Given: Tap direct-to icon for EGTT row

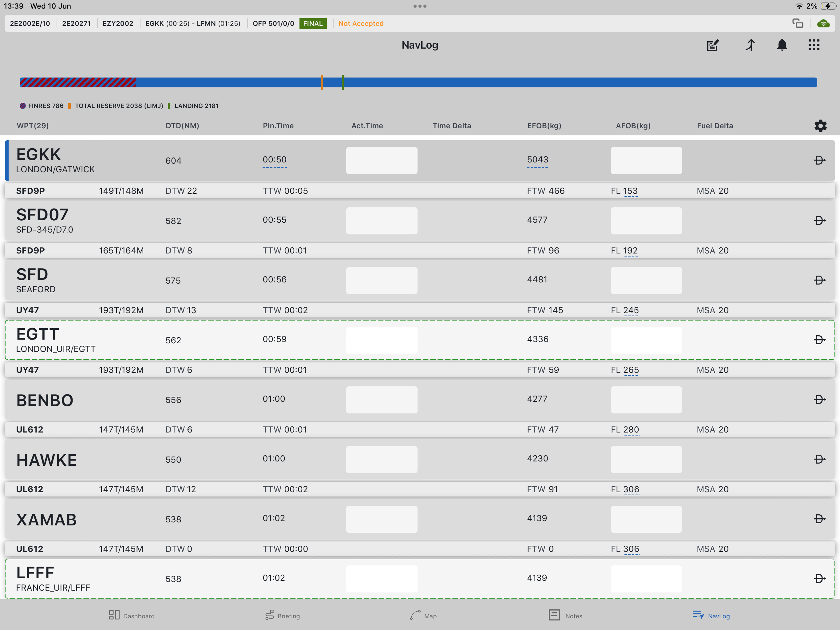Looking at the screenshot, I should point(819,340).
